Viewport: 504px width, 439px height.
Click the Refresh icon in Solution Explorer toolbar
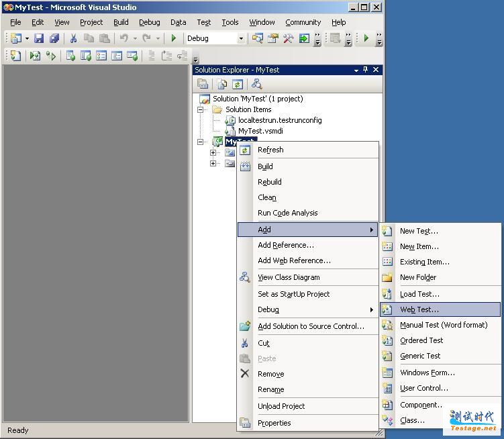(238, 84)
